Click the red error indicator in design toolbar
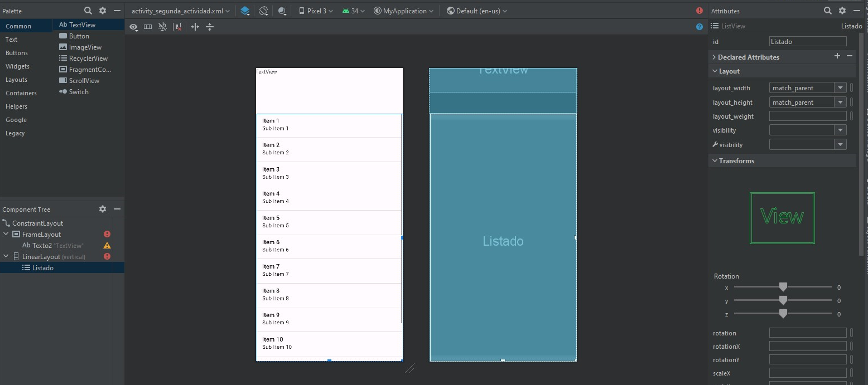The image size is (868, 385). pyautogui.click(x=700, y=11)
